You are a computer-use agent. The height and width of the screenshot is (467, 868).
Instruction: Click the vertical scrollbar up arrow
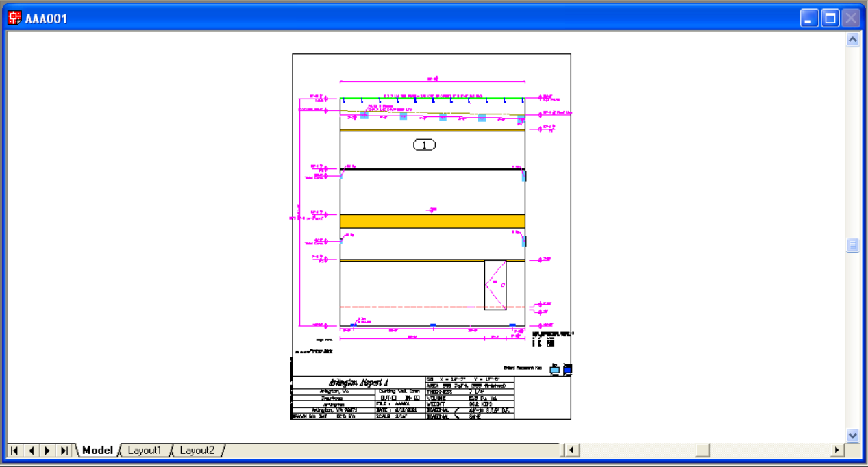[x=852, y=39]
